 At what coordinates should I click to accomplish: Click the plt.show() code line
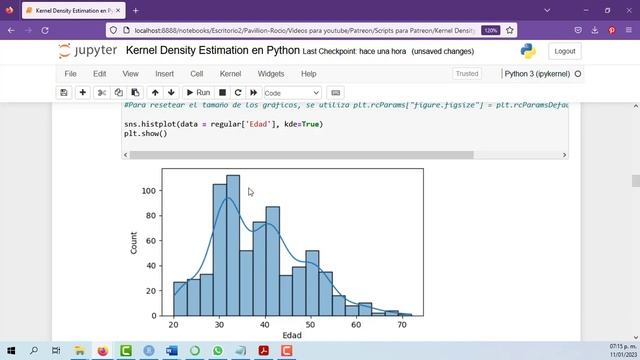pos(146,133)
